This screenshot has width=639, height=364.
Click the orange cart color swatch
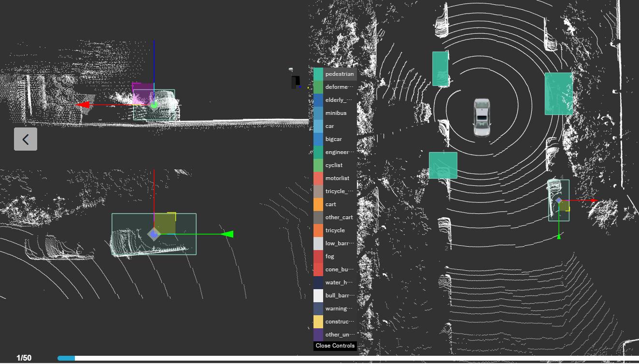[x=318, y=204]
